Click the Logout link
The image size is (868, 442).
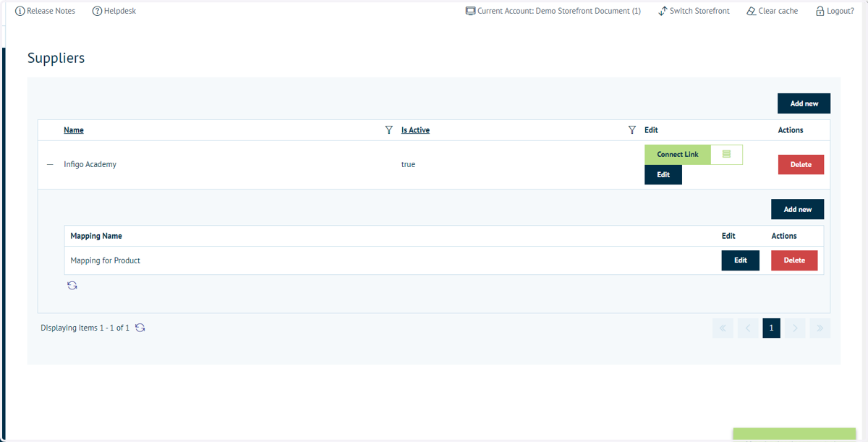coord(835,11)
